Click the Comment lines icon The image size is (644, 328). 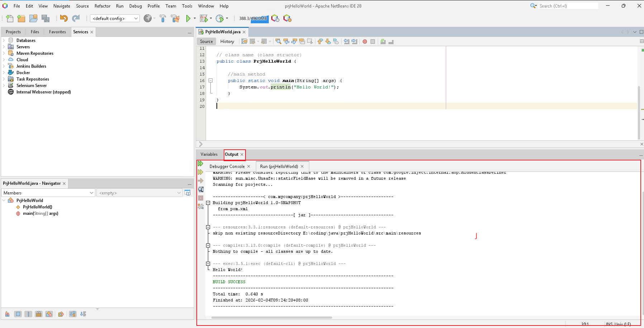(x=383, y=42)
